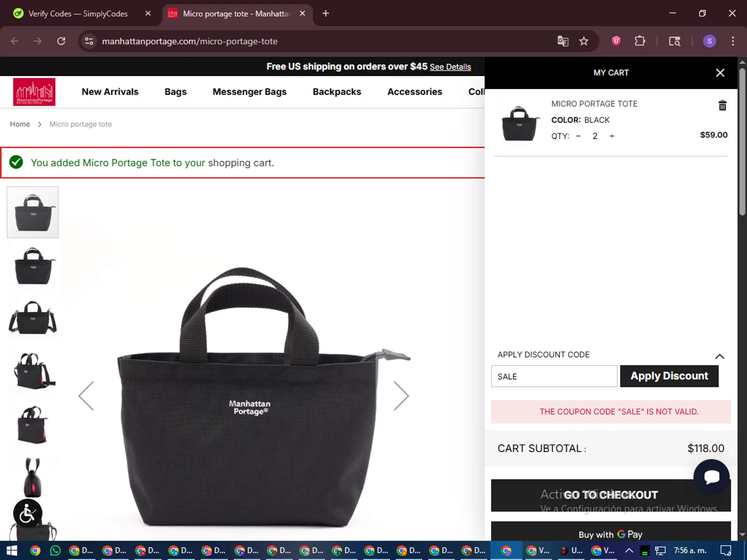Select the fourth angled product thumbnail
The height and width of the screenshot is (560, 747).
(33, 371)
